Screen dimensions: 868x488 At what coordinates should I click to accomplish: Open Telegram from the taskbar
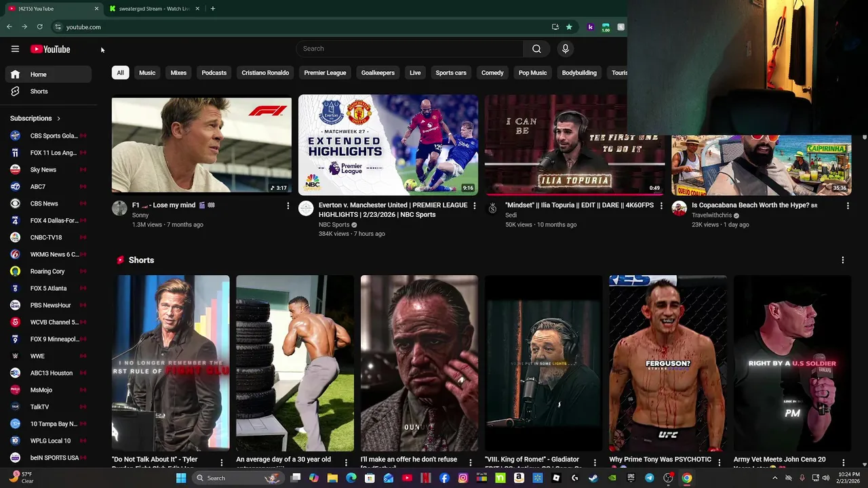pos(650,478)
